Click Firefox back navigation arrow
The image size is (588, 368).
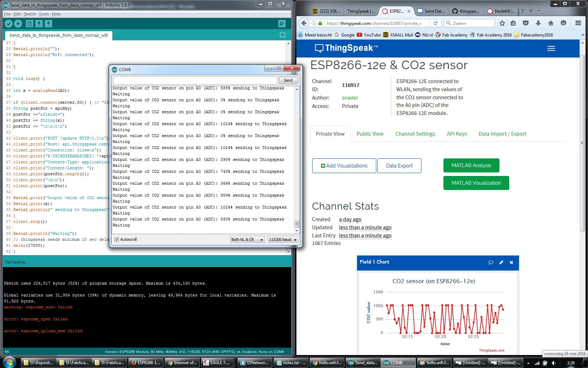[304, 23]
